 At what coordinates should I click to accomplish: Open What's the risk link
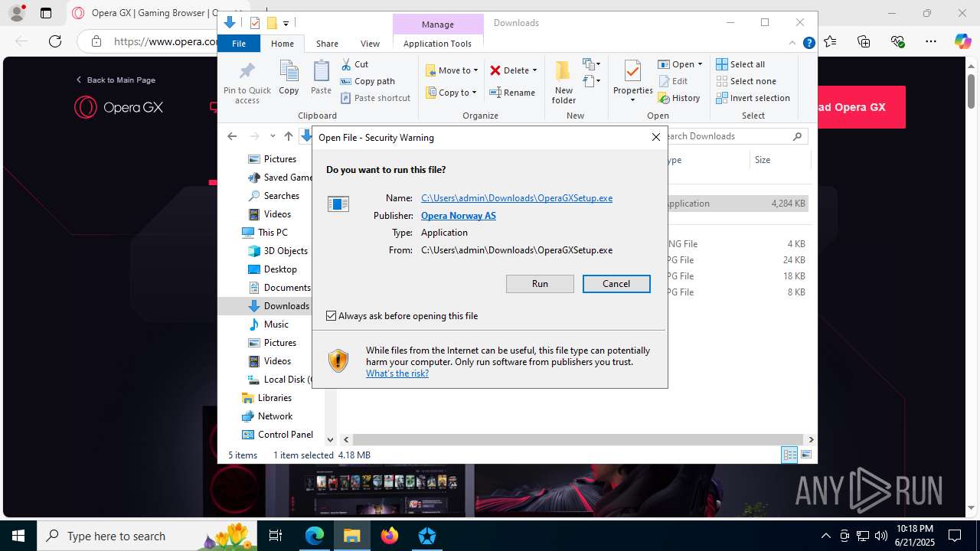(x=397, y=373)
